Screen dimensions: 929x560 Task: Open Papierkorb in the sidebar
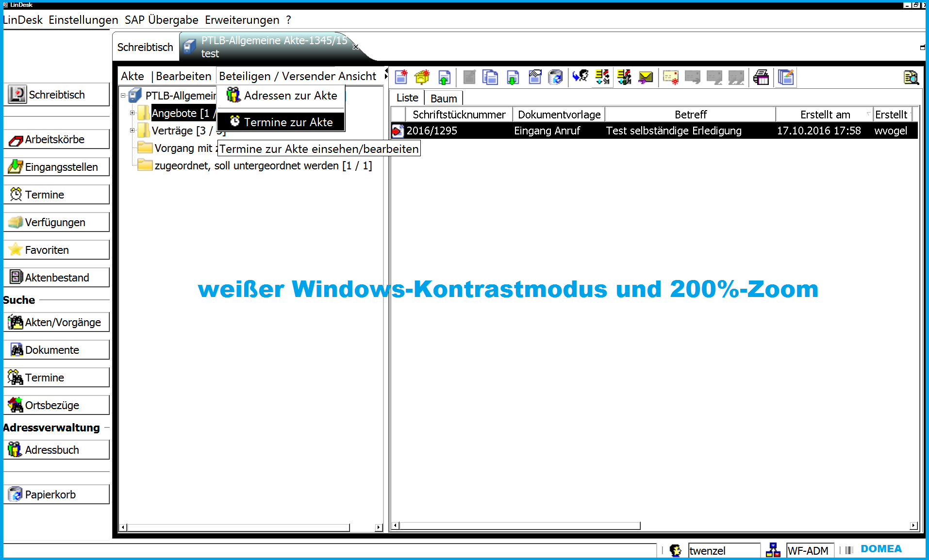[x=56, y=494]
